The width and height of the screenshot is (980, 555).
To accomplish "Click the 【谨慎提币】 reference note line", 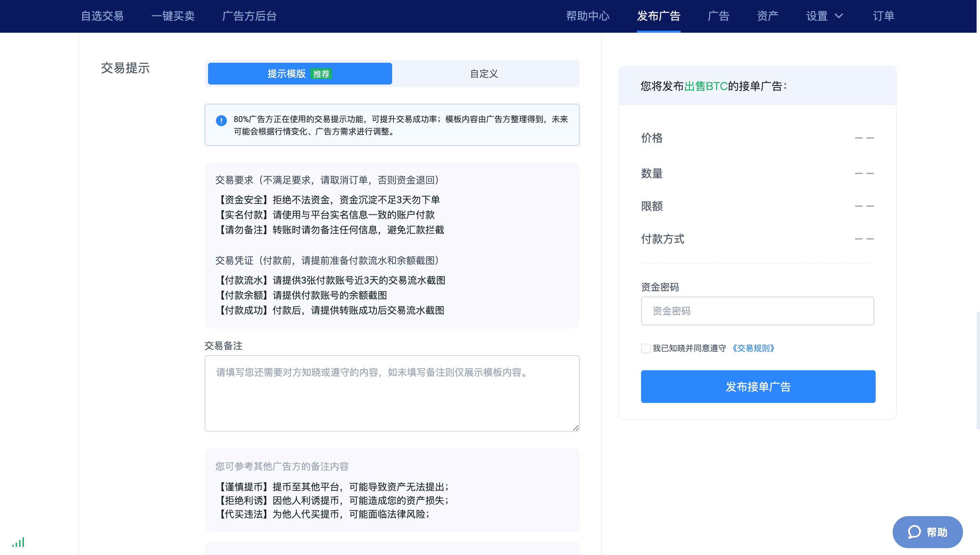I will (332, 487).
